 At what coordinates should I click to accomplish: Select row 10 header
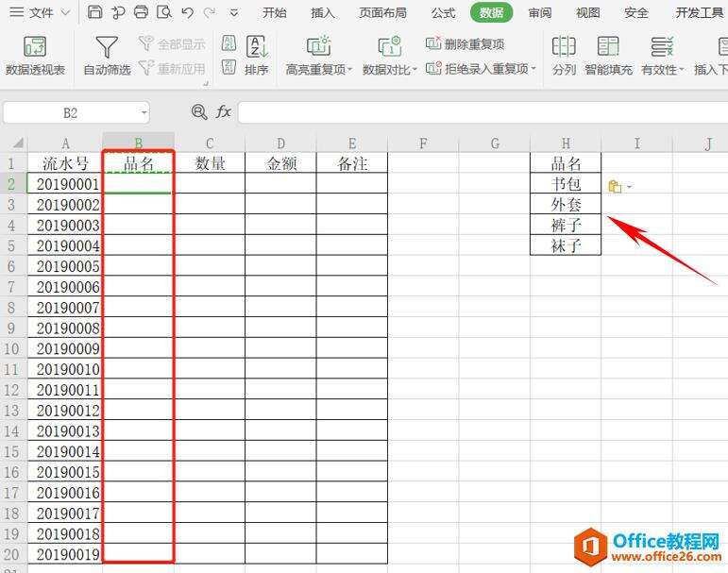(13, 348)
